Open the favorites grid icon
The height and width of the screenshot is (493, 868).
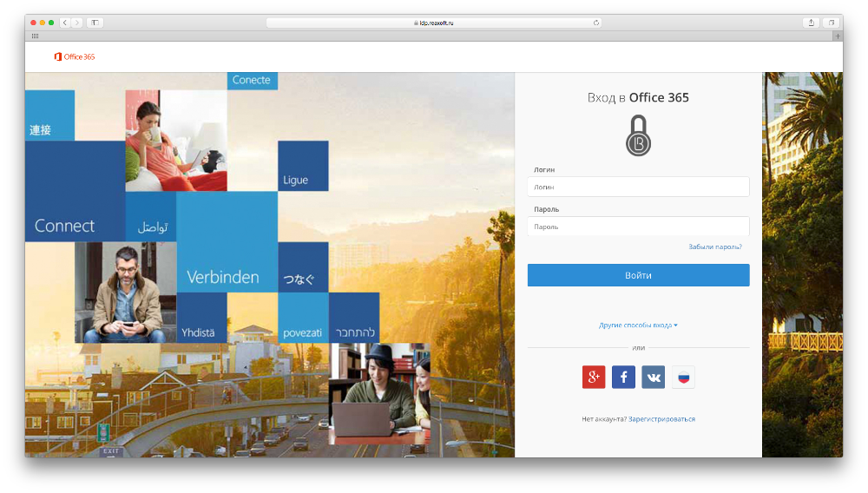click(35, 36)
